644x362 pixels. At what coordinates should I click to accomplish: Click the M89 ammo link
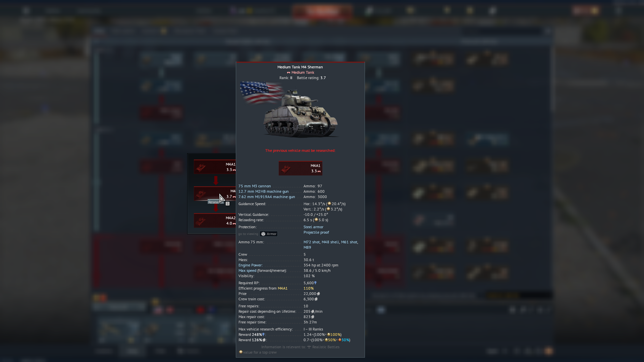307,247
